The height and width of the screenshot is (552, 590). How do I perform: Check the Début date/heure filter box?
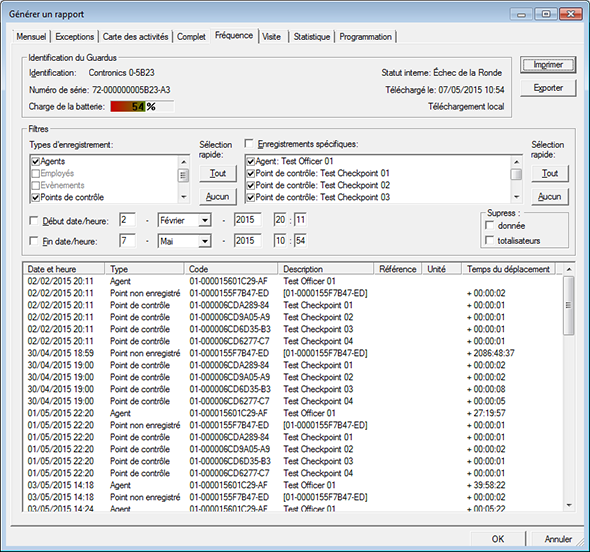pos(34,220)
